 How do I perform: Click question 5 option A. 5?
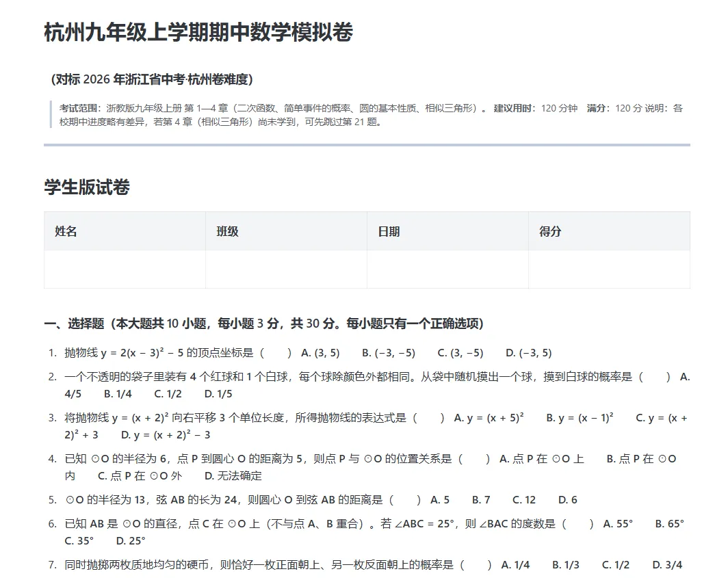(x=440, y=500)
